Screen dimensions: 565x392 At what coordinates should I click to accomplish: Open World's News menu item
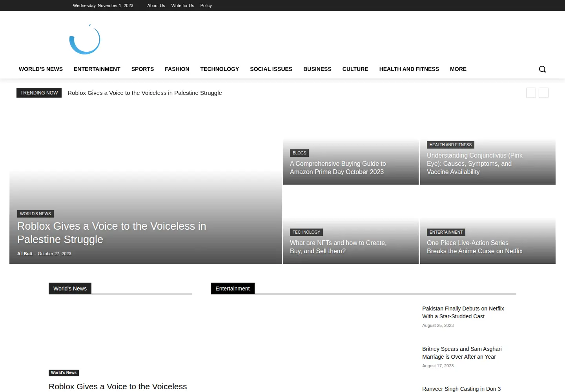(x=41, y=69)
